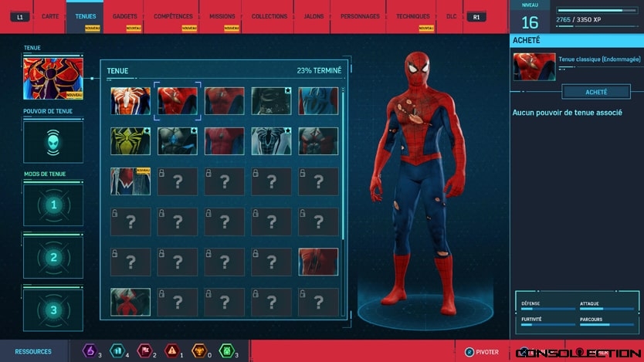Open the Pouvoir de tenue suit power slot
Image resolution: width=644 pixels, height=362 pixels.
(x=53, y=143)
